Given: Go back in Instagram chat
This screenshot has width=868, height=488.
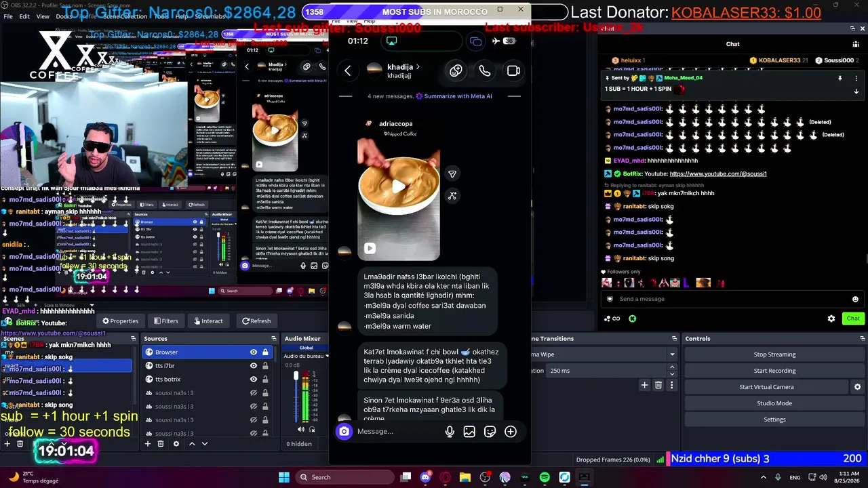Looking at the screenshot, I should [x=347, y=70].
